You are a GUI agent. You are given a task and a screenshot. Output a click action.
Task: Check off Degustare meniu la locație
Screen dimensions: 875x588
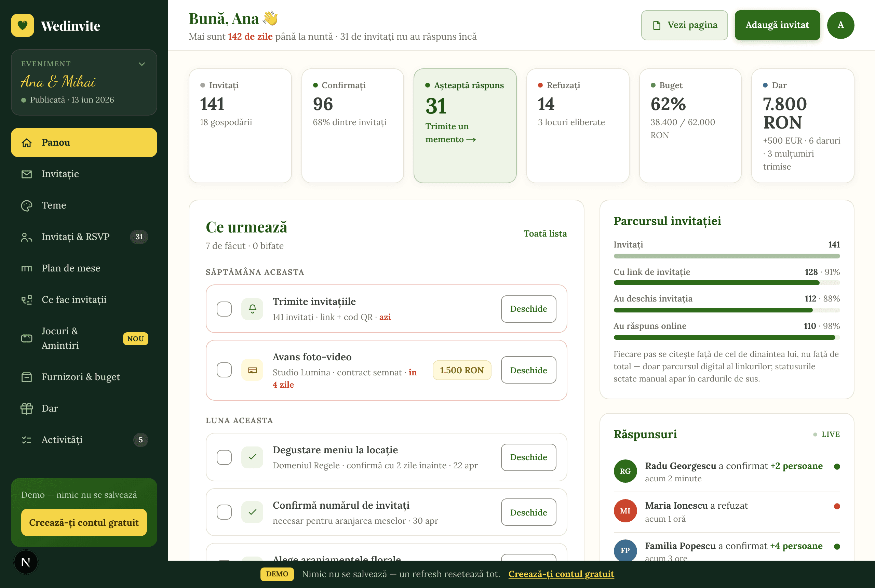click(x=224, y=457)
